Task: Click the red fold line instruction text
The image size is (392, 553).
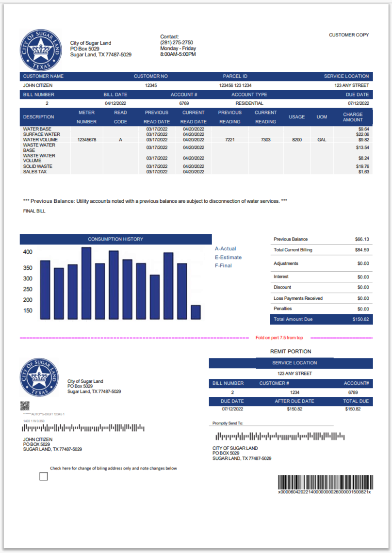Action: [279, 338]
